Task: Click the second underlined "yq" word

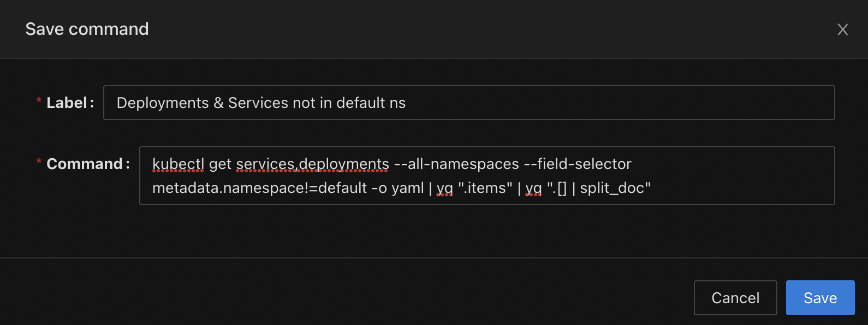Action: [533, 188]
